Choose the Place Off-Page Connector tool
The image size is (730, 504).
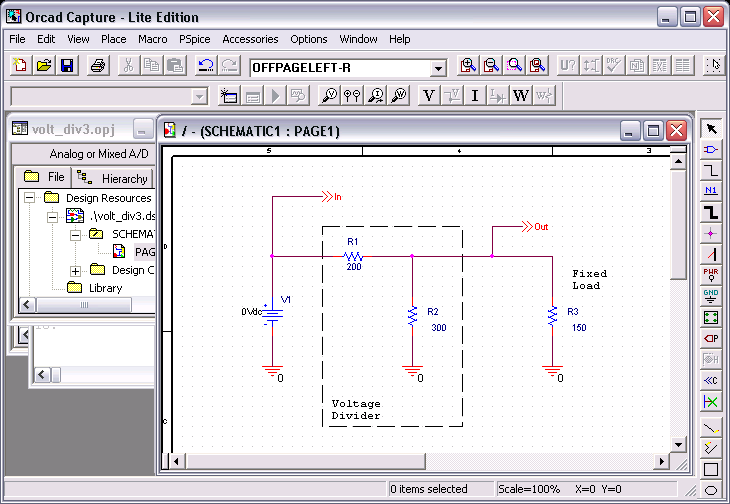pyautogui.click(x=711, y=380)
